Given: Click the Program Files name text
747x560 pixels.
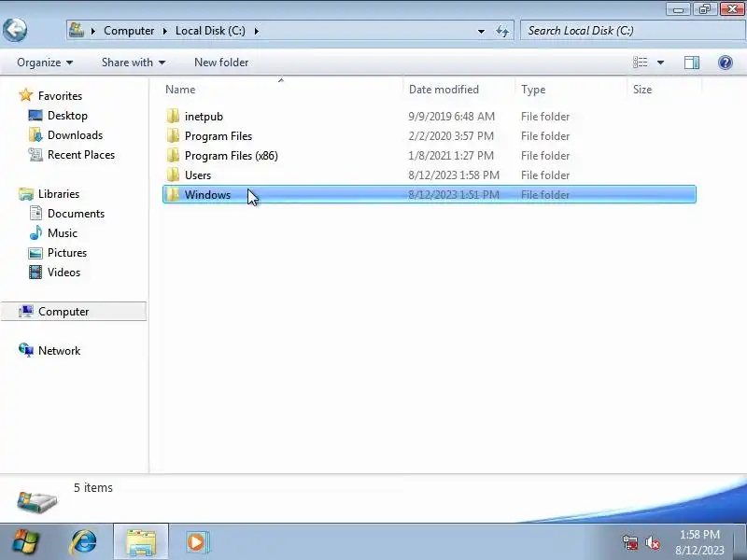Looking at the screenshot, I should pyautogui.click(x=218, y=136).
